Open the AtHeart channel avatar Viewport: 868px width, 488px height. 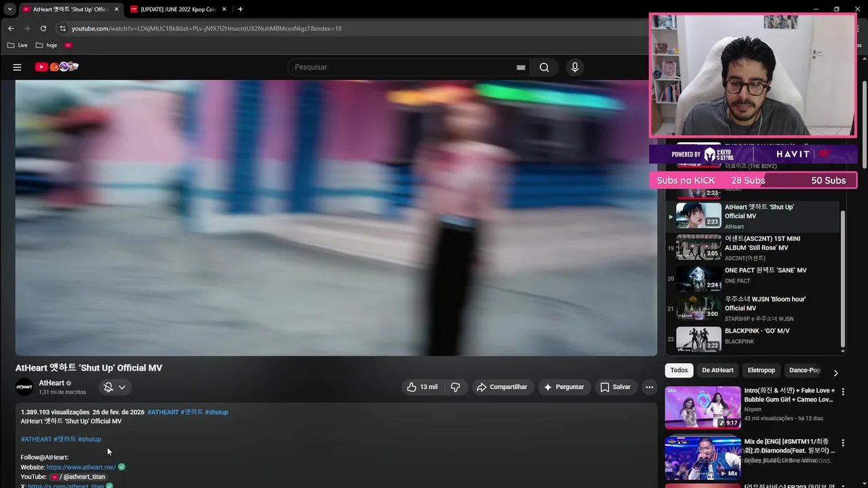(x=24, y=387)
